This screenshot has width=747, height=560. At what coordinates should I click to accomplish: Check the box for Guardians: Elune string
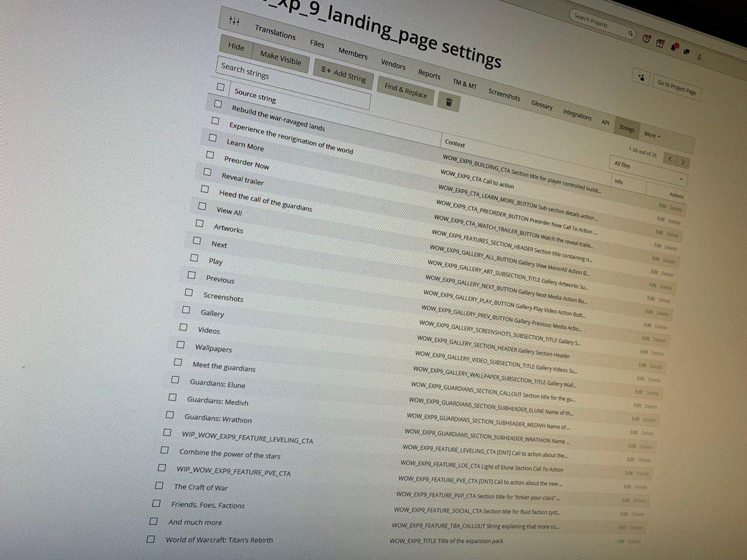[x=175, y=379]
